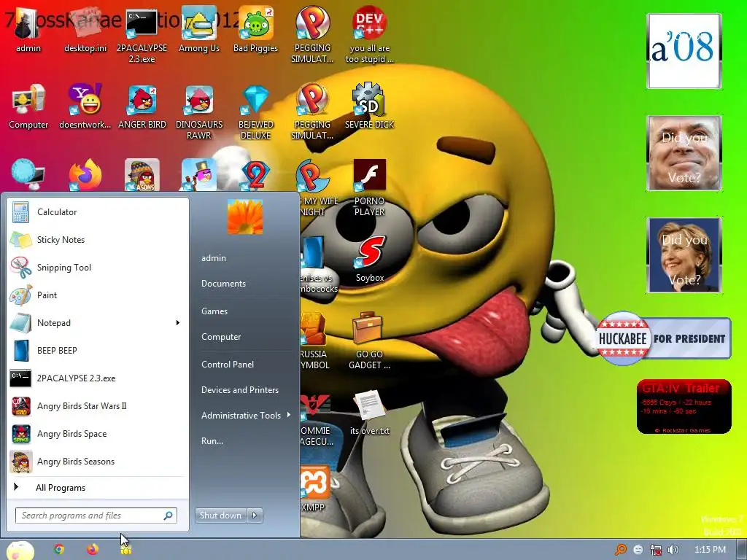Click the flower user account picture
Viewport: 747px width, 560px height.
(x=245, y=217)
